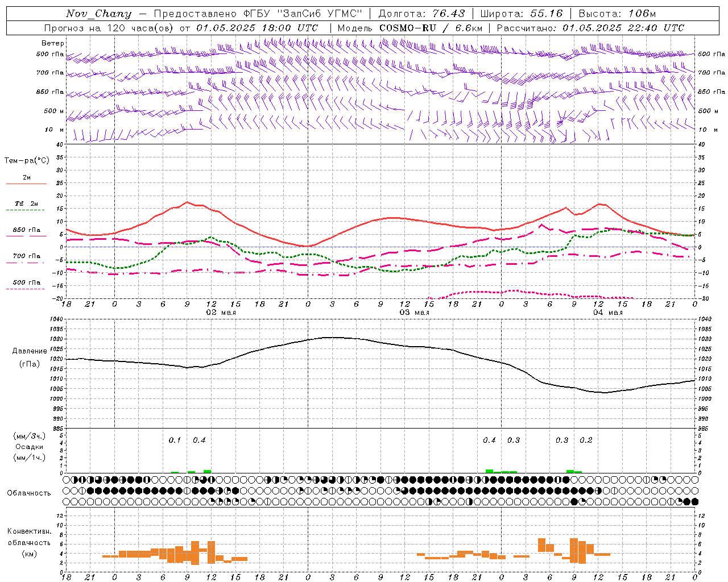This screenshot has height=582, width=728.
Task: Click the 'Рассчитано: 01.05.2025 22:40 UTC' timestamp
Action: [590, 28]
